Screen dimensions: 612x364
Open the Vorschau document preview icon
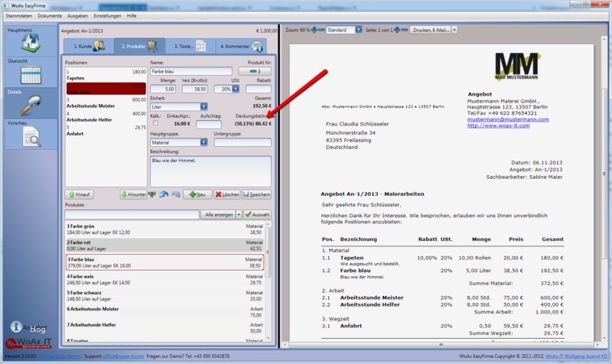pos(31,137)
